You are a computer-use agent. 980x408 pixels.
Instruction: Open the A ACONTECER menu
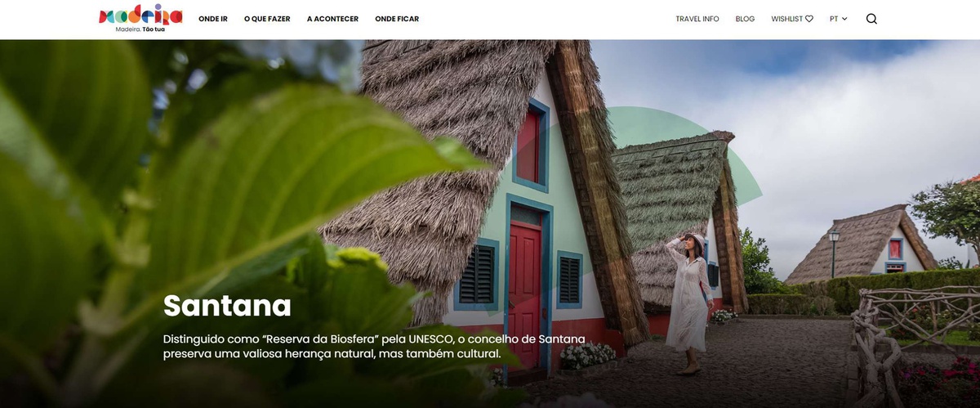(x=332, y=19)
